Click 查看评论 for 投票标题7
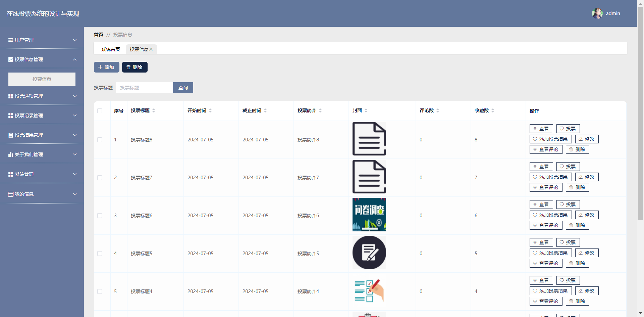Viewport: 644px width, 317px height. [546, 187]
